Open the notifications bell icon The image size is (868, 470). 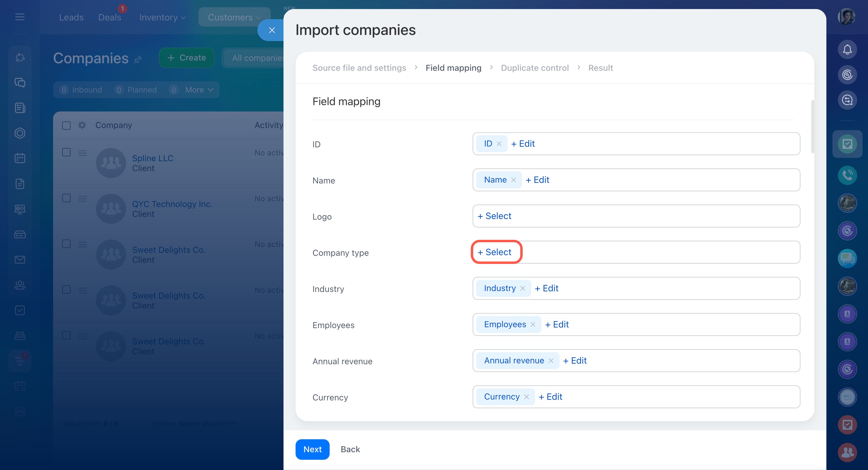click(847, 49)
